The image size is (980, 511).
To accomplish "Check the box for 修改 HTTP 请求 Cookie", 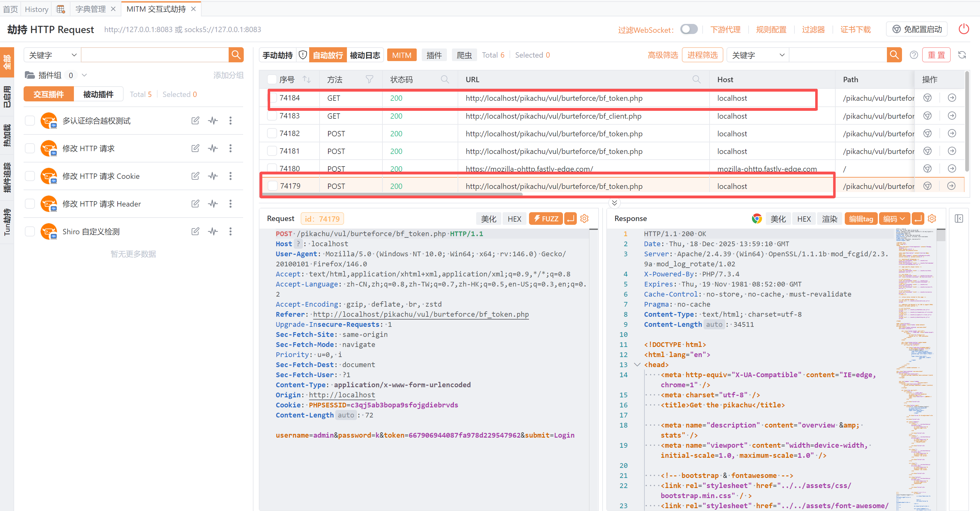I will pos(30,176).
